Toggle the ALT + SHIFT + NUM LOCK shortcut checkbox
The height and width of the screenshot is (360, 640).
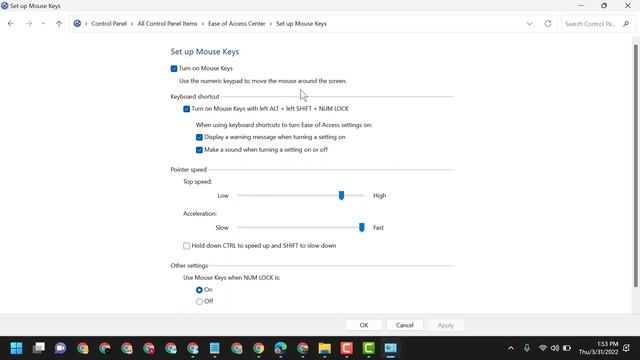click(x=187, y=109)
